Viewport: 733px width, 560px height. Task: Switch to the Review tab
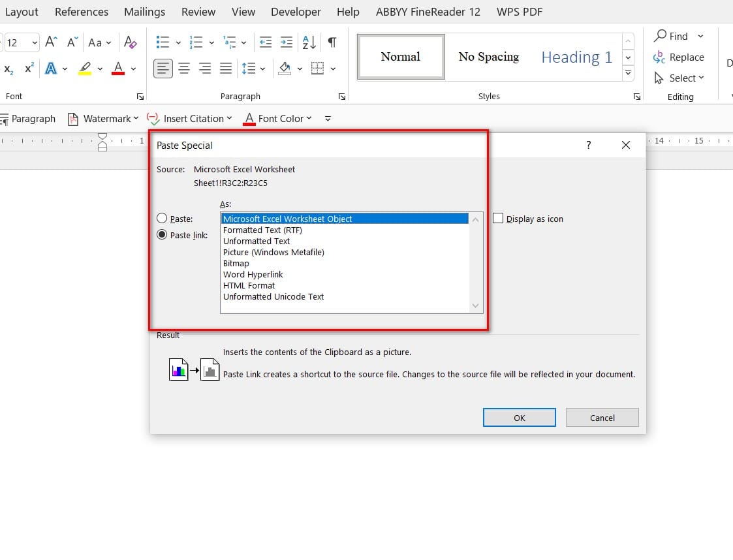coord(198,12)
